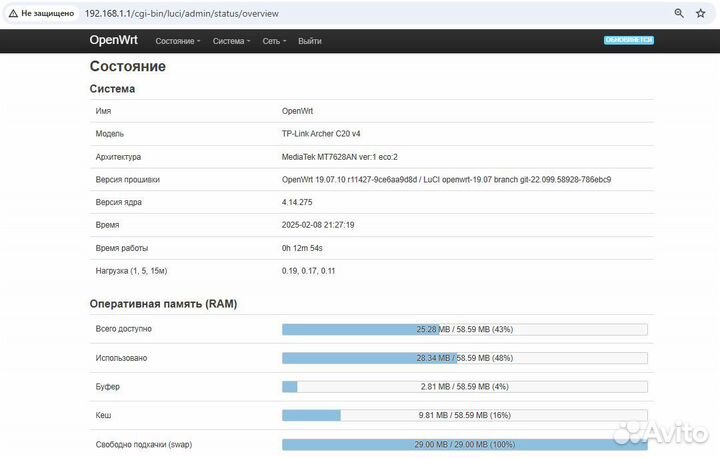Click the address bar URL field
This screenshot has height=458, width=720.
point(181,13)
